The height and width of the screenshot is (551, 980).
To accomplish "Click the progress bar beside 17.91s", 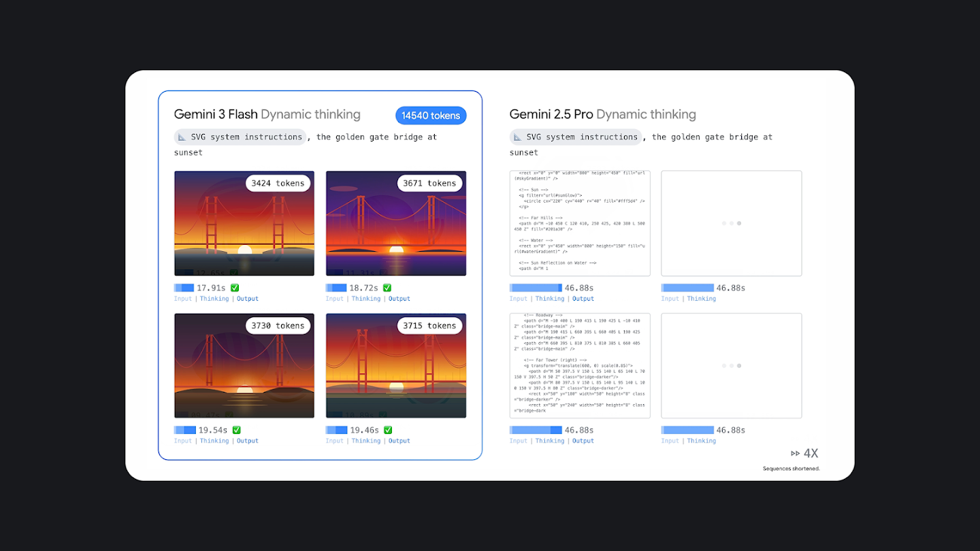I will click(x=184, y=288).
